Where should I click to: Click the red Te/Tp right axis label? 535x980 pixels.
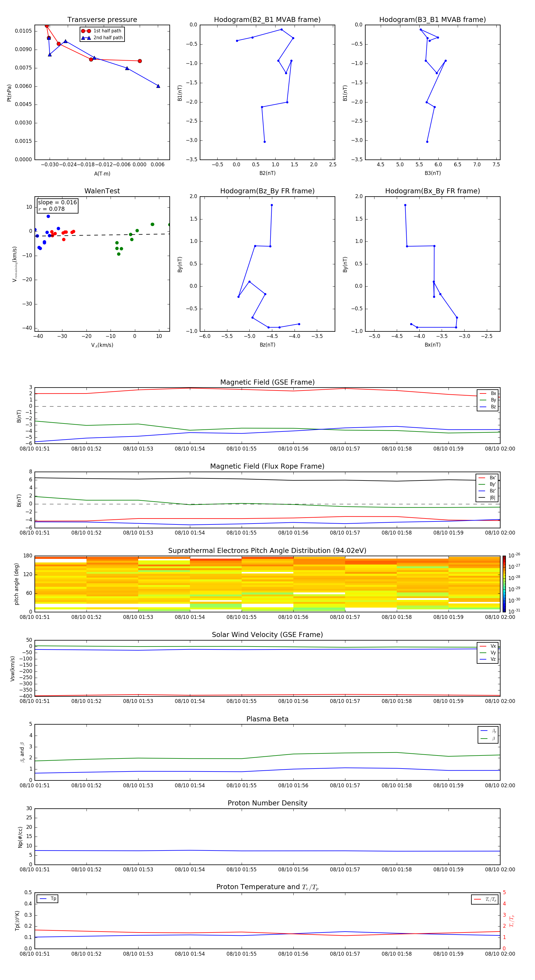pos(512,921)
